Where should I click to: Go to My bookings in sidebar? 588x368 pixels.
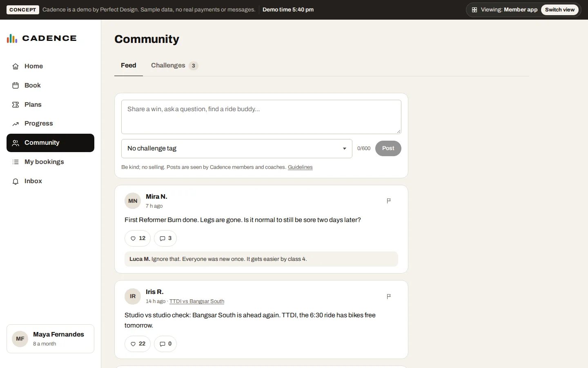[x=51, y=162]
